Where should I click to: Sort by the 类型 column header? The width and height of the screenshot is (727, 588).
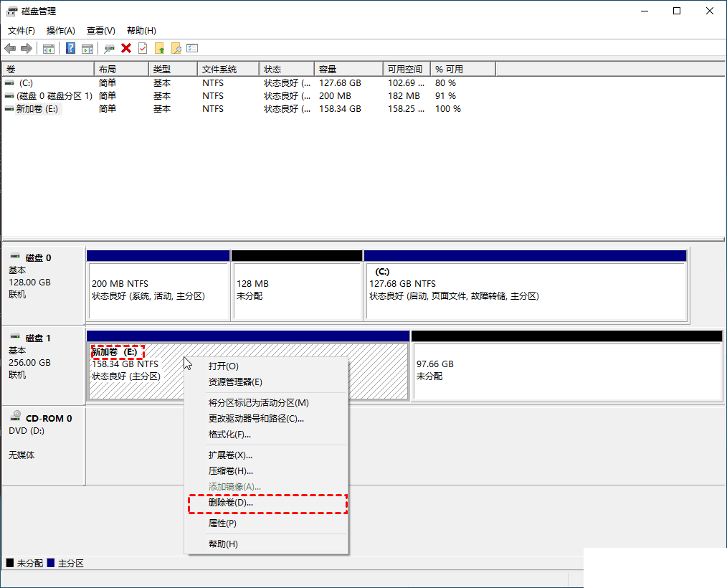pos(174,69)
